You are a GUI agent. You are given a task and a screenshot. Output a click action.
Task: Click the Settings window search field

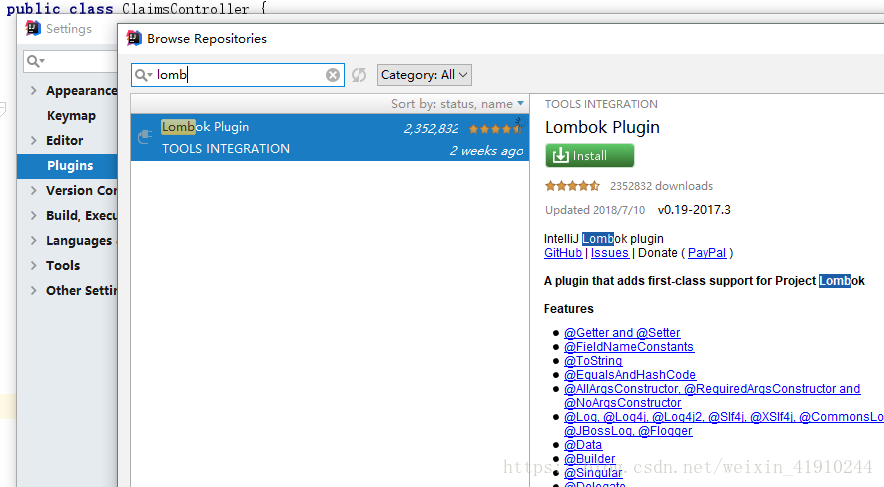70,61
